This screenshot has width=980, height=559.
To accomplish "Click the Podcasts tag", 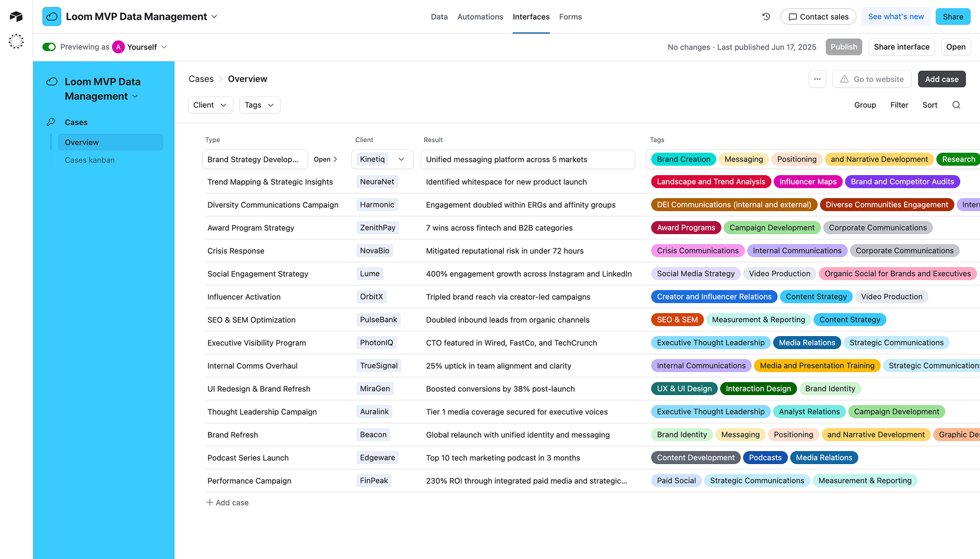I will coord(765,458).
